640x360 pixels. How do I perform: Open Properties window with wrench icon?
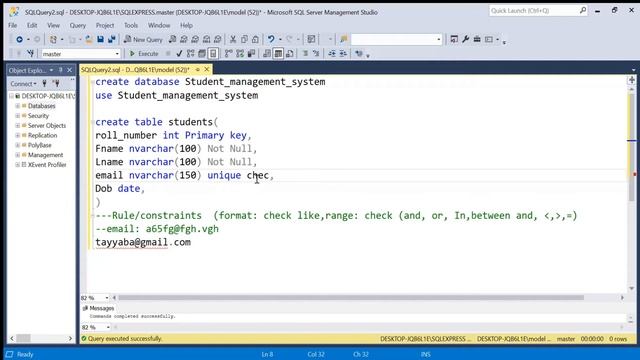point(465,39)
